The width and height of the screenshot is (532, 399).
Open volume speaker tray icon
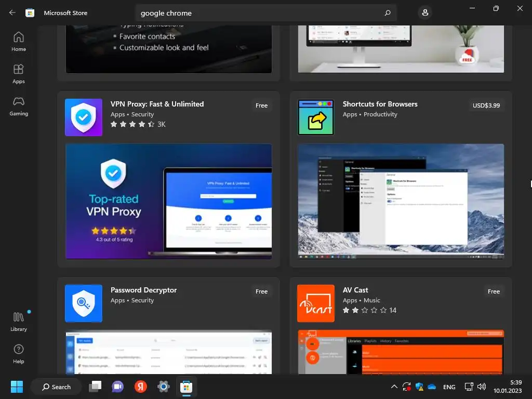click(x=482, y=387)
